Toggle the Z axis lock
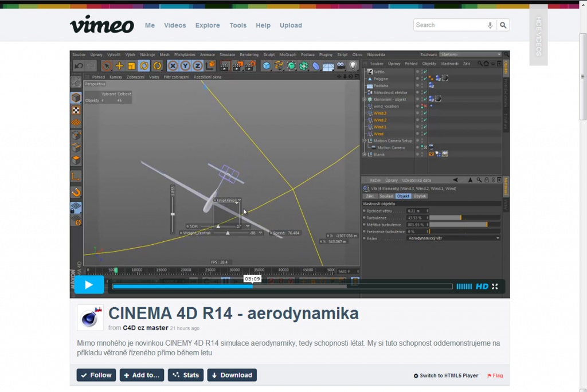Viewport: 587px width, 392px height. click(197, 66)
